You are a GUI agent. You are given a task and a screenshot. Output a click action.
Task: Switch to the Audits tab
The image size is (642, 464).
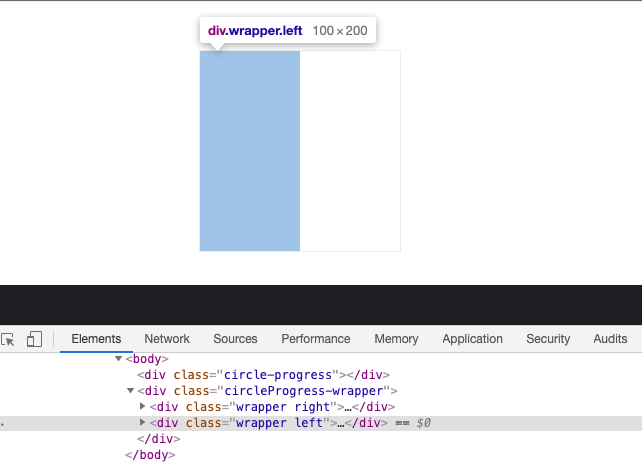click(610, 339)
